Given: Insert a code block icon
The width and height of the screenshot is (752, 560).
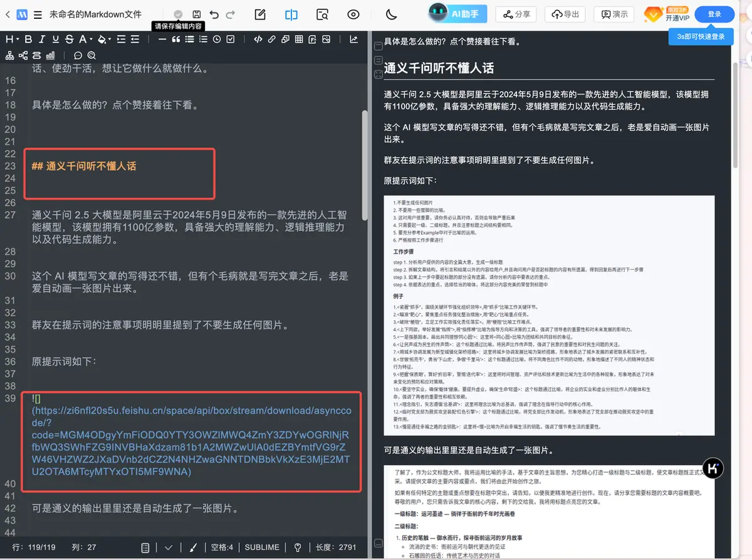Looking at the screenshot, I should click(x=286, y=39).
